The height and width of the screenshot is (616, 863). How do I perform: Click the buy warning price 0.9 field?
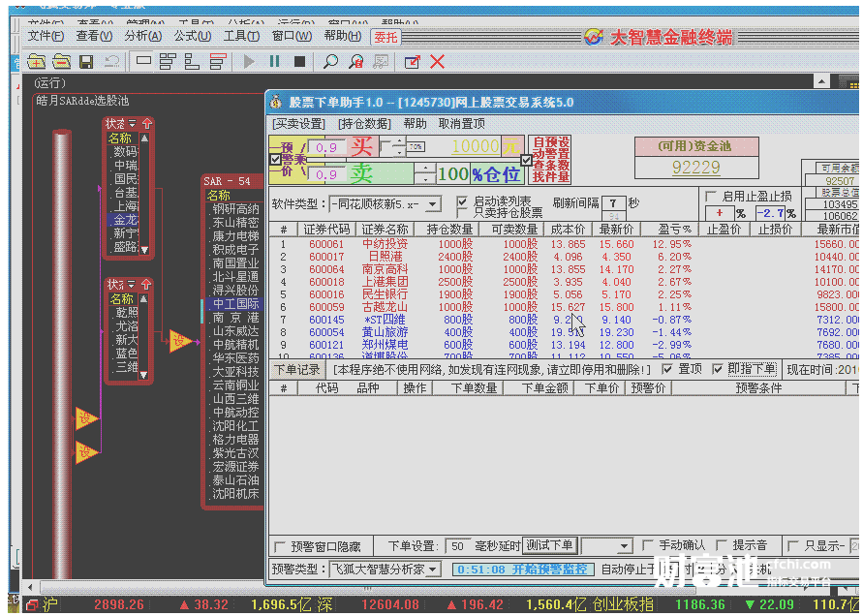pyautogui.click(x=327, y=147)
